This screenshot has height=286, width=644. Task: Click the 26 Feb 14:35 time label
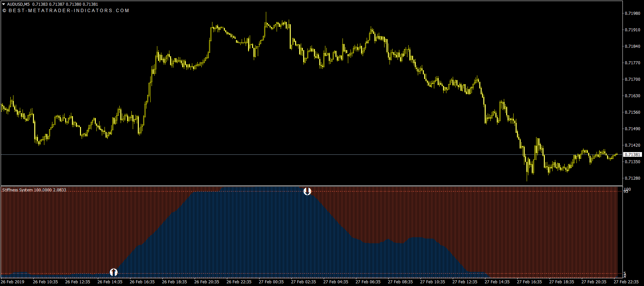point(110,282)
